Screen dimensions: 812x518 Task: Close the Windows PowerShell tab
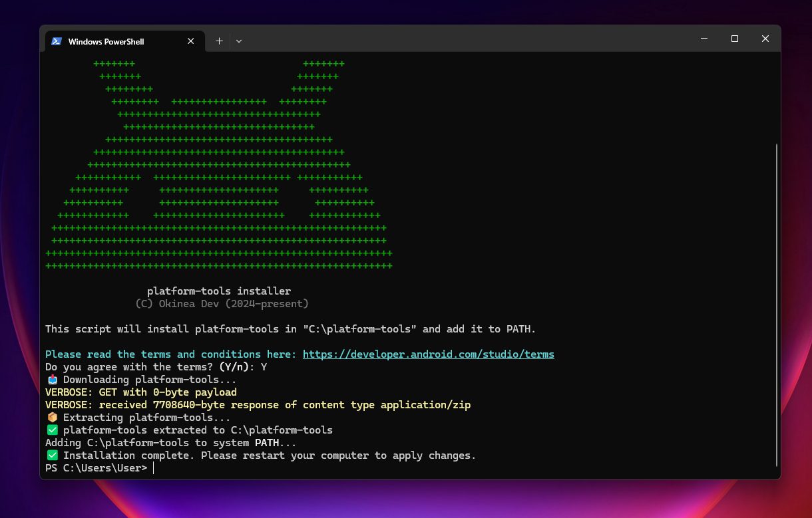point(191,41)
